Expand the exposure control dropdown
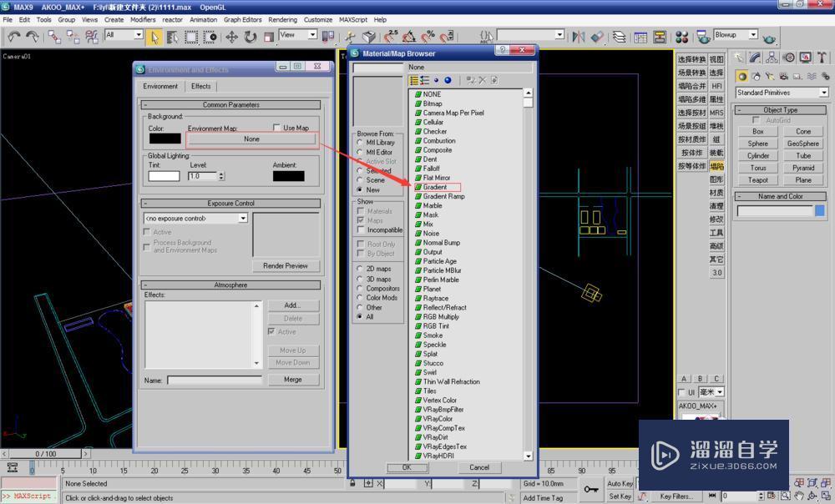Screen dimensions: 835x504 243,219
